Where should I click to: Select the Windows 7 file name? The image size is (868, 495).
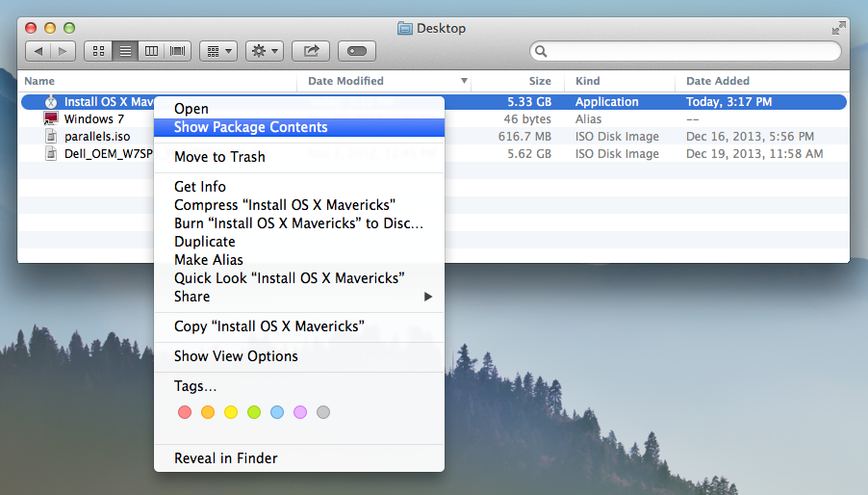pos(94,119)
